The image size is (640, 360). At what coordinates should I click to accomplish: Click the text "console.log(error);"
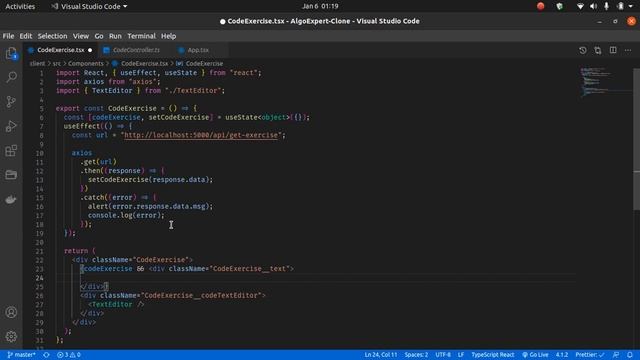[x=126, y=215]
